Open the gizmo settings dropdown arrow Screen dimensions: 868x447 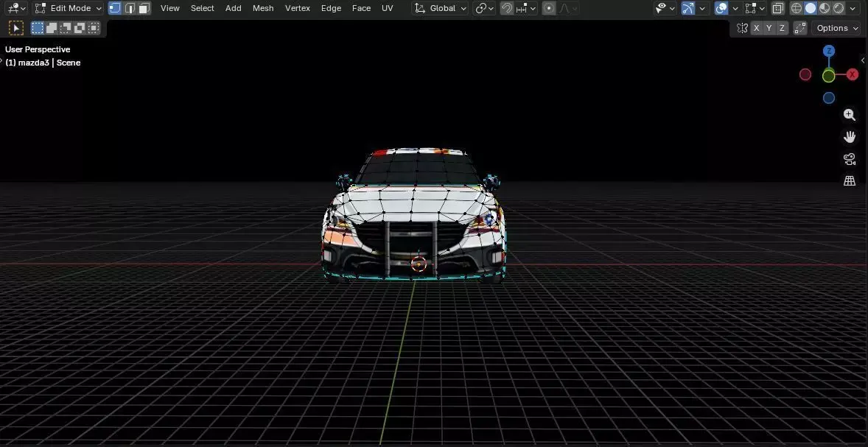click(x=702, y=8)
